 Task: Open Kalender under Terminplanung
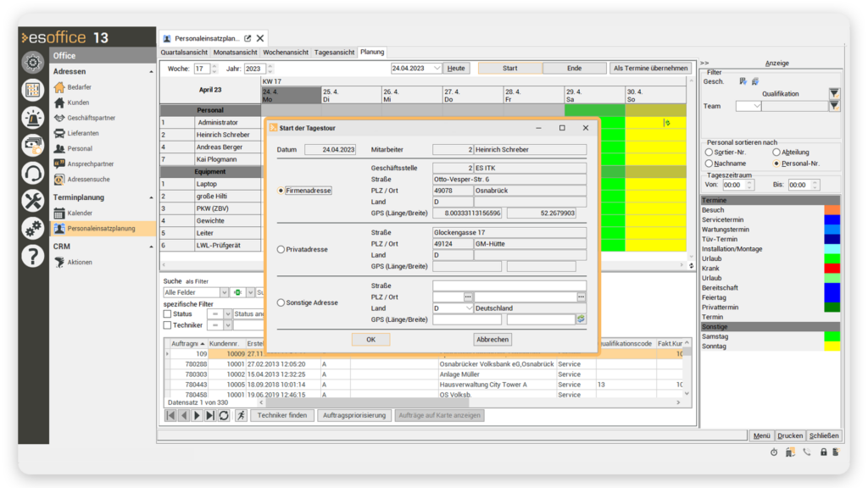pos(80,213)
